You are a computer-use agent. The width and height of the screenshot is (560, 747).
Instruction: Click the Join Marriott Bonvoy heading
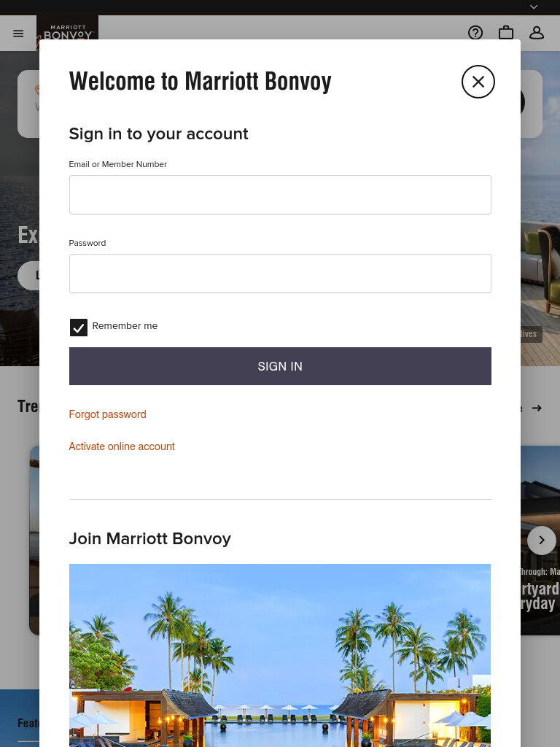click(150, 538)
